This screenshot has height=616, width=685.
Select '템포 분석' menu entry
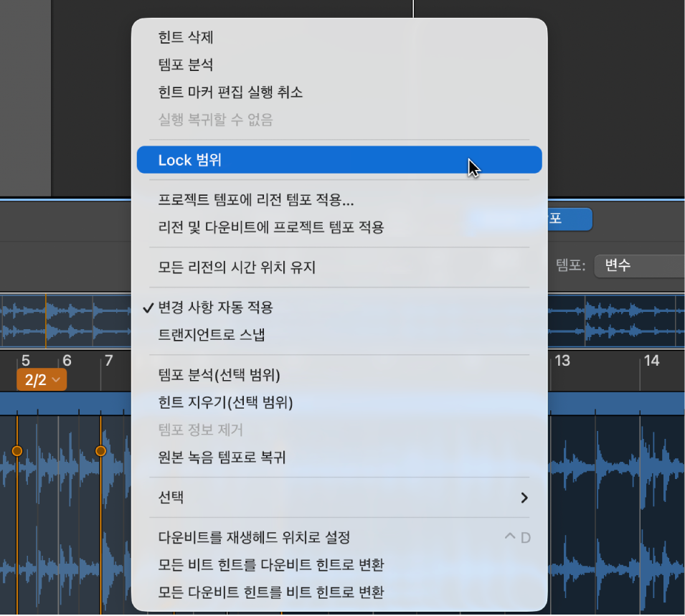[339, 65]
